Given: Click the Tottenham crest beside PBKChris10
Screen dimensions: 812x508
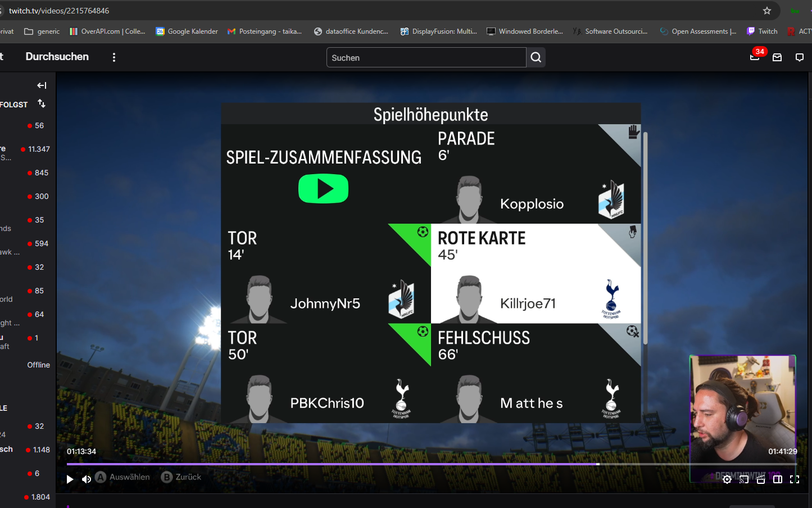Looking at the screenshot, I should pos(401,398).
